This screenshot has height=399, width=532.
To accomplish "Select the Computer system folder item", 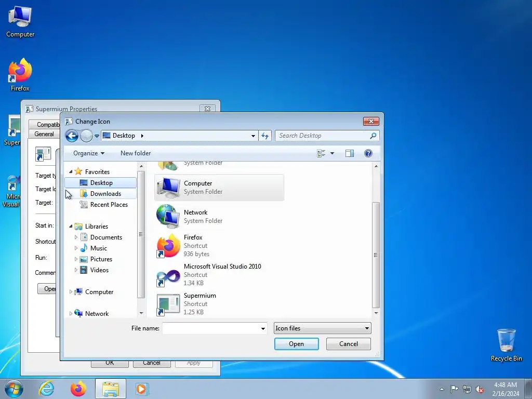I will click(219, 188).
